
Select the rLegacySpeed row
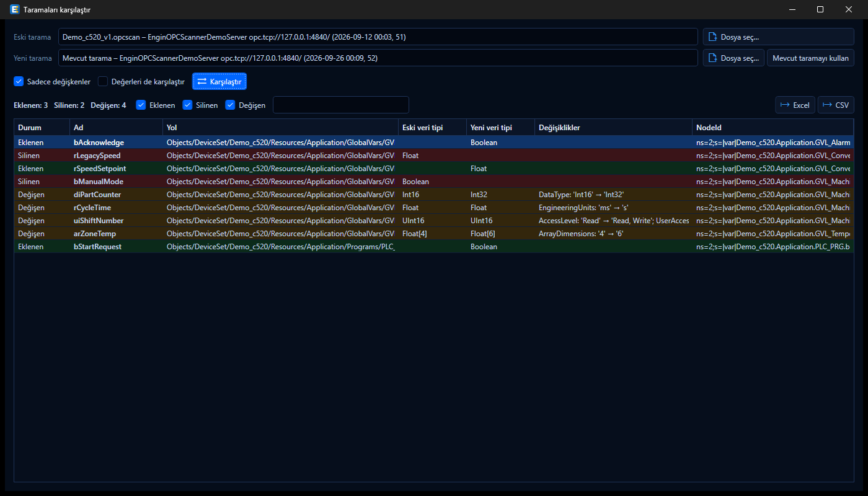tap(434, 156)
